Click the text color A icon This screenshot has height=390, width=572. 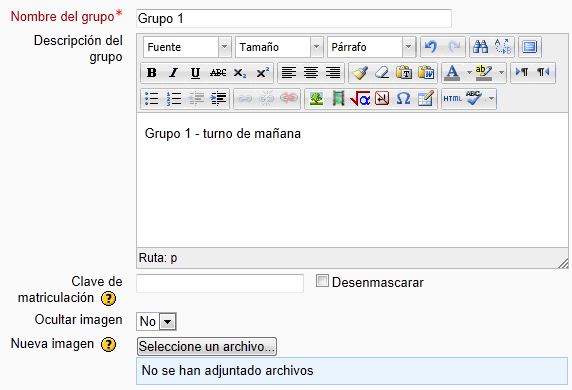[x=452, y=73]
